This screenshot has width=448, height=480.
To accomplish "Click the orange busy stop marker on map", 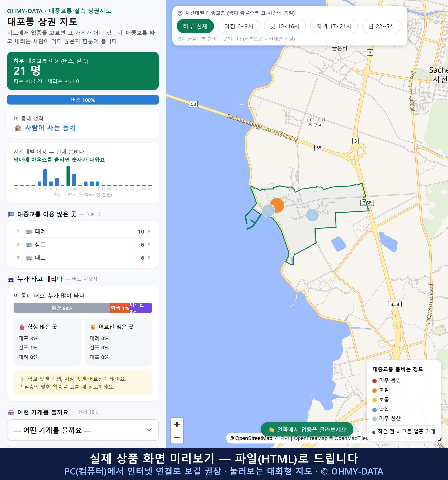I will (x=278, y=205).
